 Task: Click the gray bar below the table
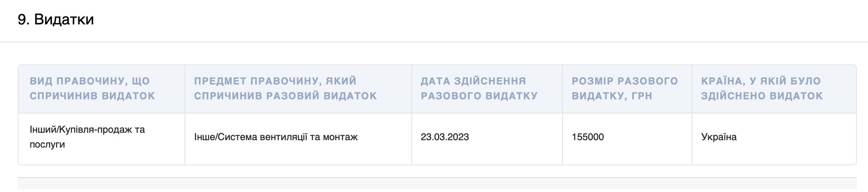(437, 183)
